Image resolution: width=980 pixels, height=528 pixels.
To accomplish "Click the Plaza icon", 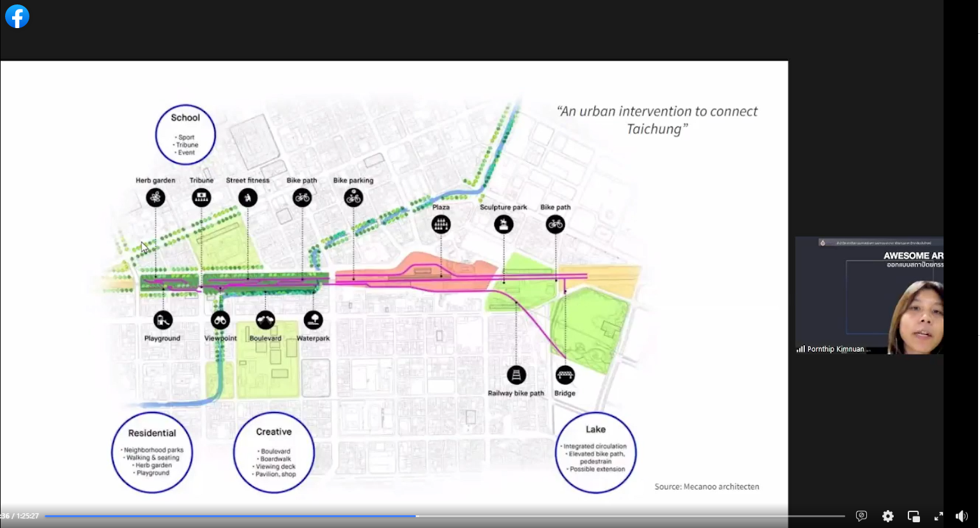I will 441,225.
